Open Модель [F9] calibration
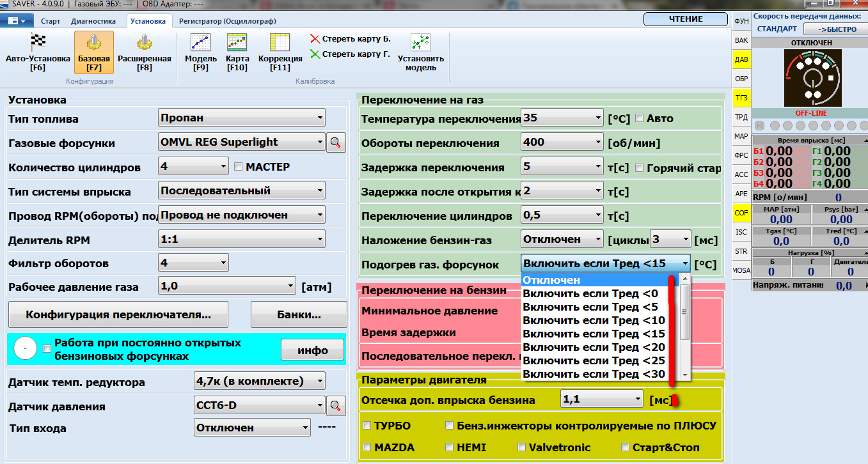Screen dimensions: 868x464 pos(201,52)
